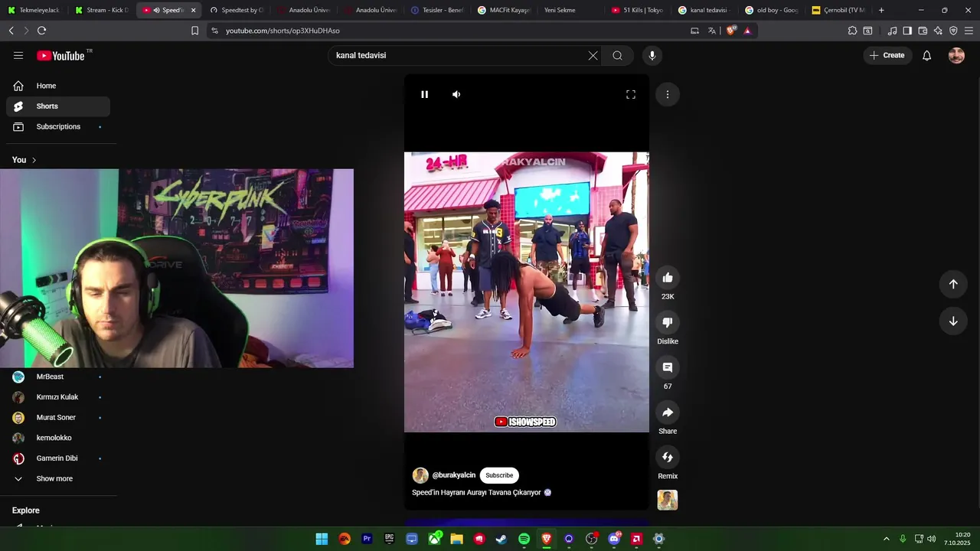Open the comments showing 67
The width and height of the screenshot is (980, 551).
click(668, 367)
